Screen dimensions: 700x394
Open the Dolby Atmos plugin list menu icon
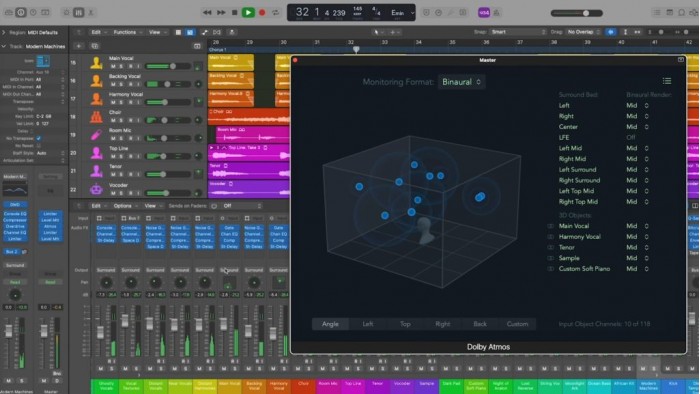pyautogui.click(x=667, y=81)
